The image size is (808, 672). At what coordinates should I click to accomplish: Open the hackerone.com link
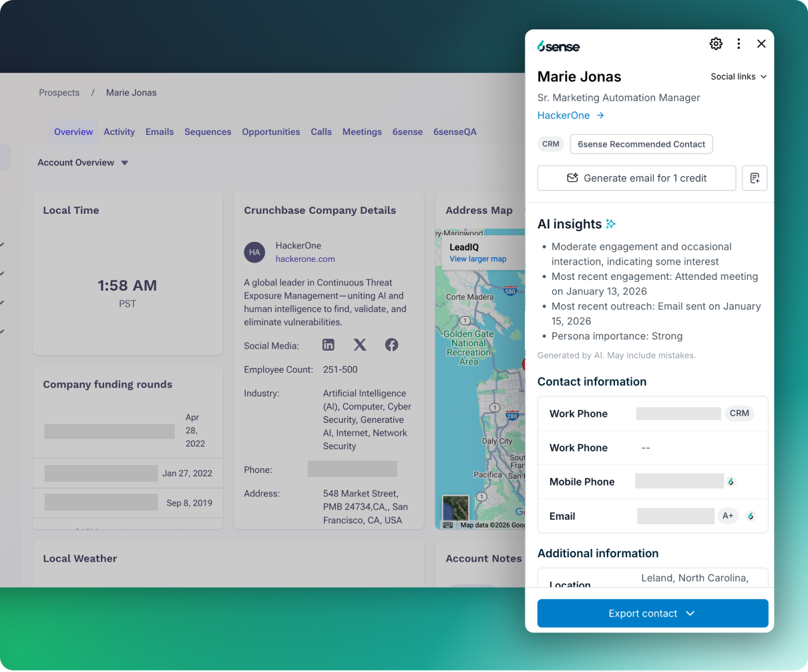(305, 259)
